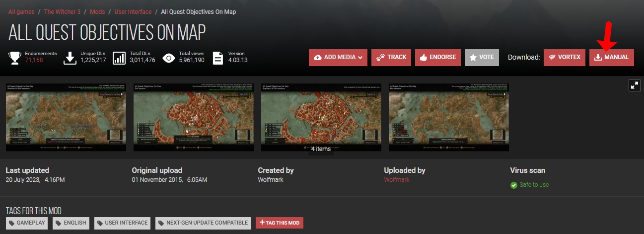Select the English tag
Screen dimensions: 644x234
(x=71, y=223)
